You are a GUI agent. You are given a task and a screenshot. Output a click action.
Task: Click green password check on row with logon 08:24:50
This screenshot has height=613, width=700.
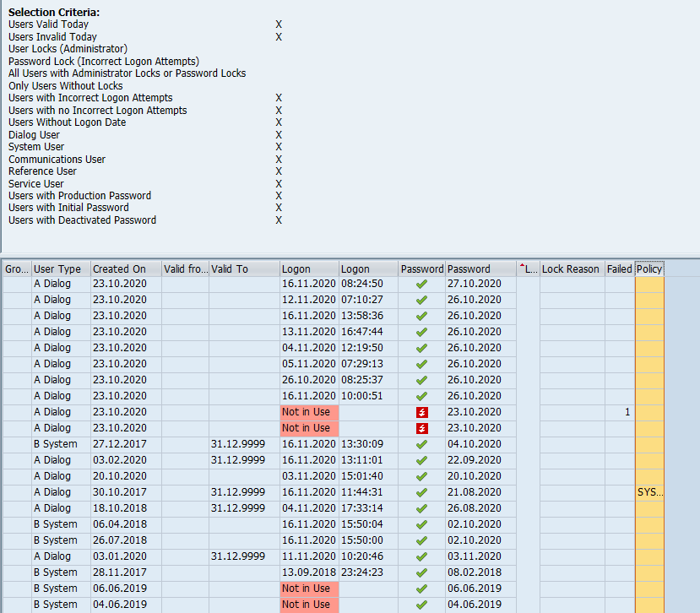tap(421, 284)
